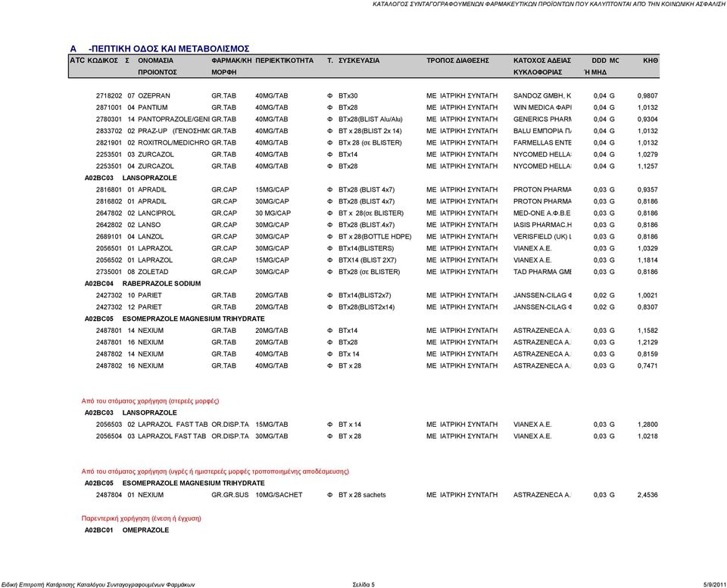The height and width of the screenshot is (588, 727).
Task: Click the price '1,1814'
Action: pyautogui.click(x=647, y=260)
